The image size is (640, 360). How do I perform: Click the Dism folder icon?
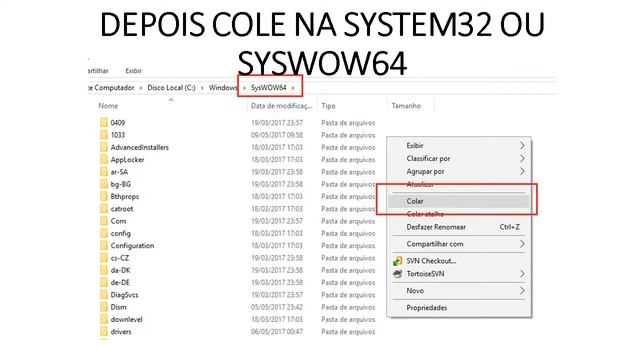(104, 307)
